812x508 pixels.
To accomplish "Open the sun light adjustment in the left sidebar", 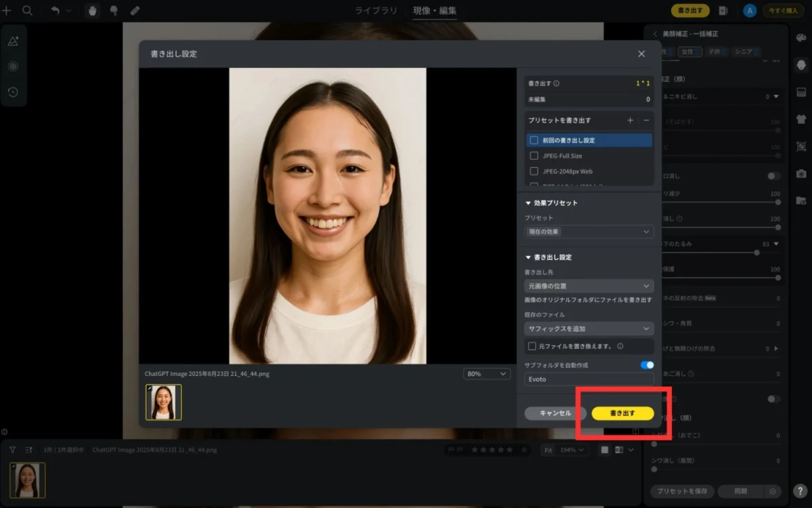I will click(13, 66).
